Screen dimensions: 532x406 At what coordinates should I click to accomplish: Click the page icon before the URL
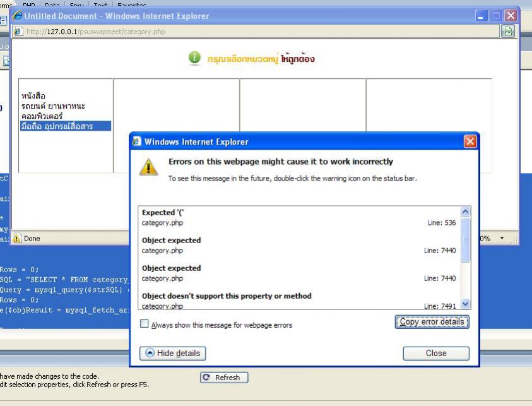pos(18,32)
